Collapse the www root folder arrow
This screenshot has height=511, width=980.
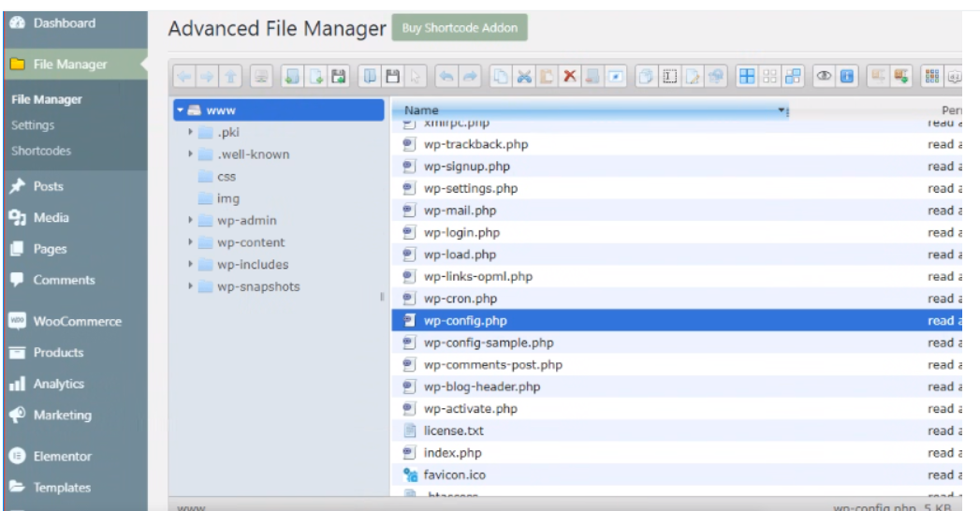click(180, 110)
